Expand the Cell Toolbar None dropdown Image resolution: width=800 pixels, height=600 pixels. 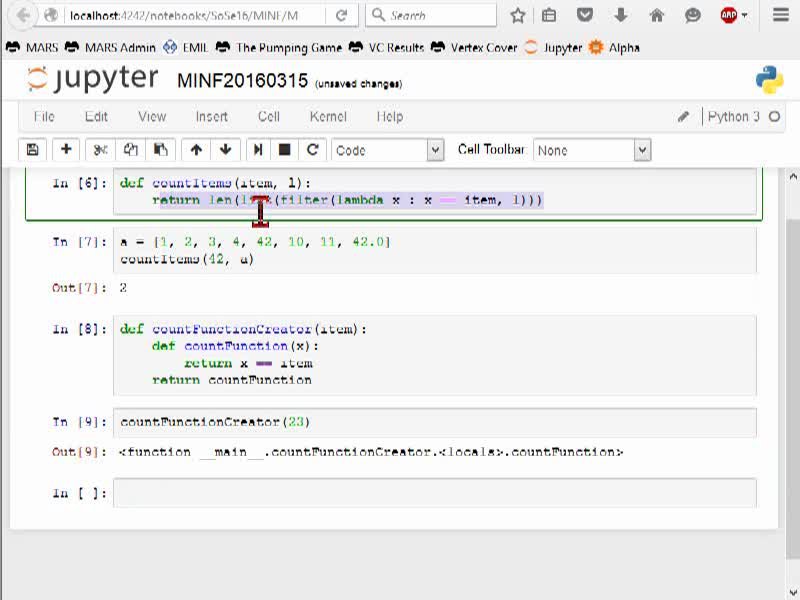coord(592,151)
